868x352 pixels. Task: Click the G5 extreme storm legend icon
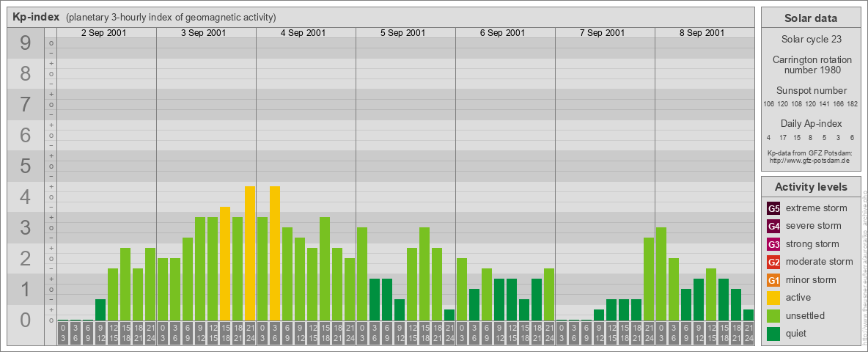pyautogui.click(x=773, y=209)
